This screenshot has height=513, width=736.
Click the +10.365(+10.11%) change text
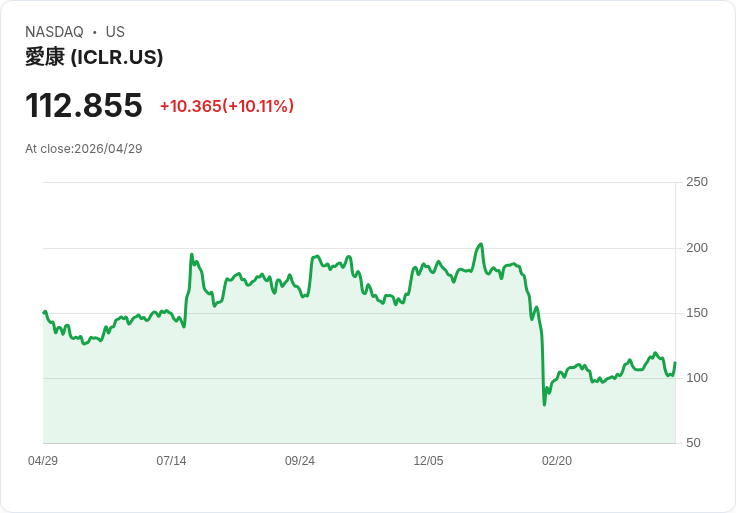point(227,106)
